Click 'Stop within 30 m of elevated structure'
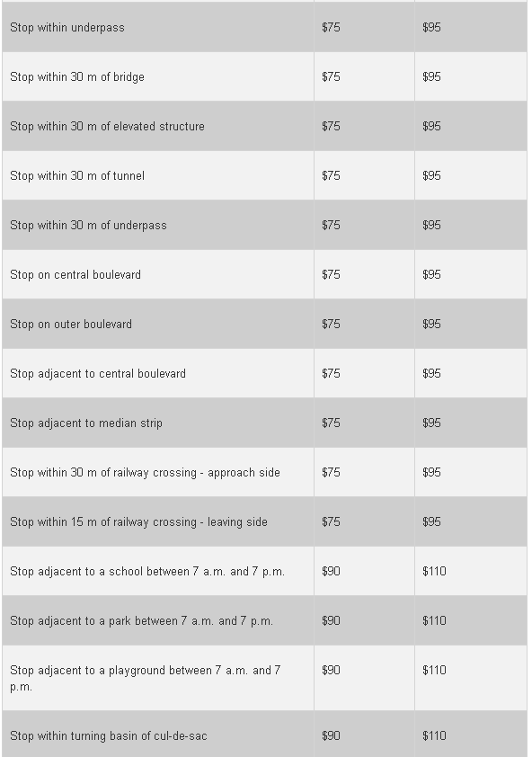532x757 pixels. [107, 126]
